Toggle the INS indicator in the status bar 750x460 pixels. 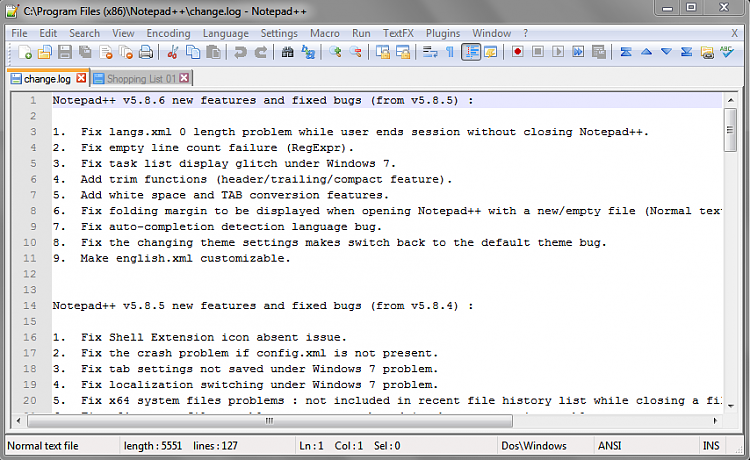[x=711, y=446]
